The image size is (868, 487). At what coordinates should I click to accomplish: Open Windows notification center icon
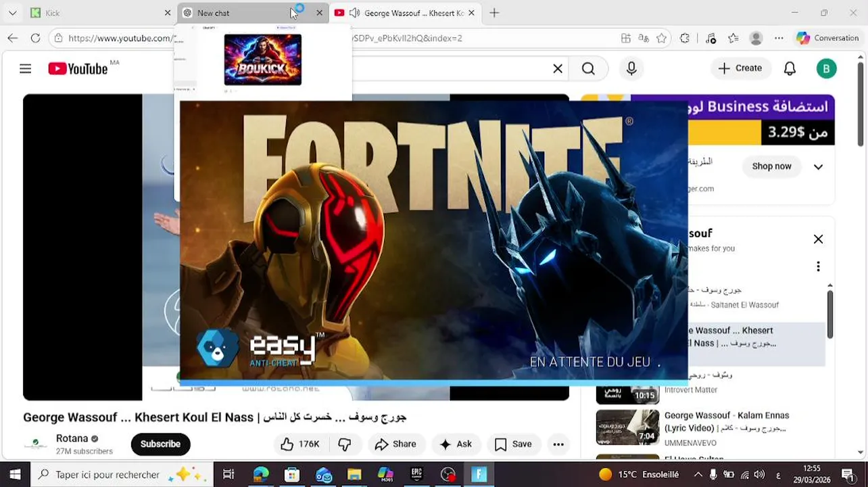[848, 475]
